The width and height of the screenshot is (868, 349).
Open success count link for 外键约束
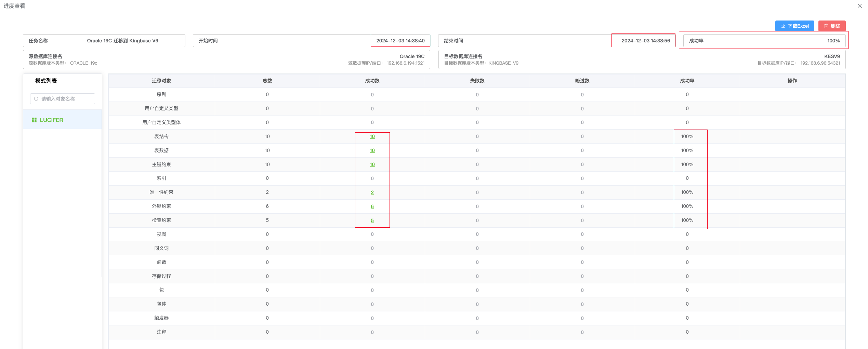tap(372, 206)
